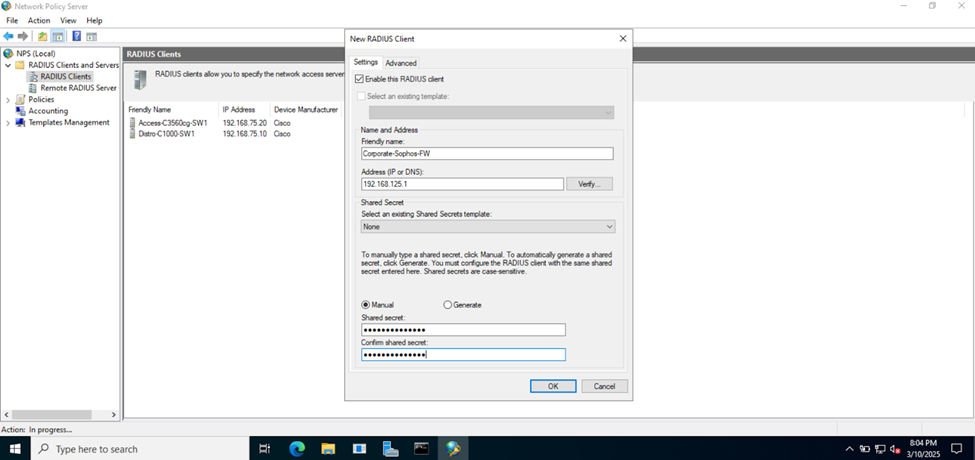Expand the Templates Management tree node
The image size is (975, 460).
tap(7, 122)
